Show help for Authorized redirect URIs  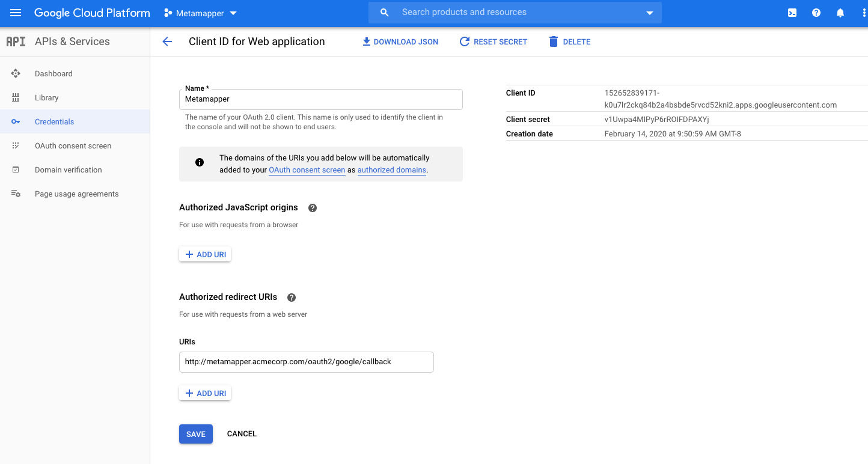(x=292, y=298)
